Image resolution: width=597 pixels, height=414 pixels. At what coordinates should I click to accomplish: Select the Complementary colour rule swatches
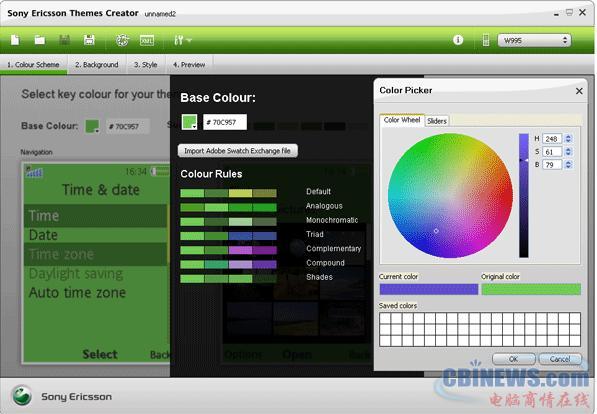pyautogui.click(x=228, y=250)
